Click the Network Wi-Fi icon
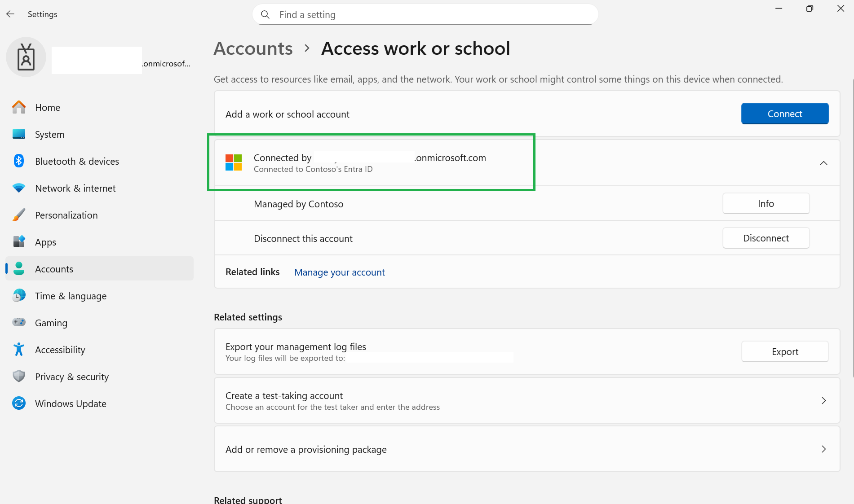 (19, 188)
